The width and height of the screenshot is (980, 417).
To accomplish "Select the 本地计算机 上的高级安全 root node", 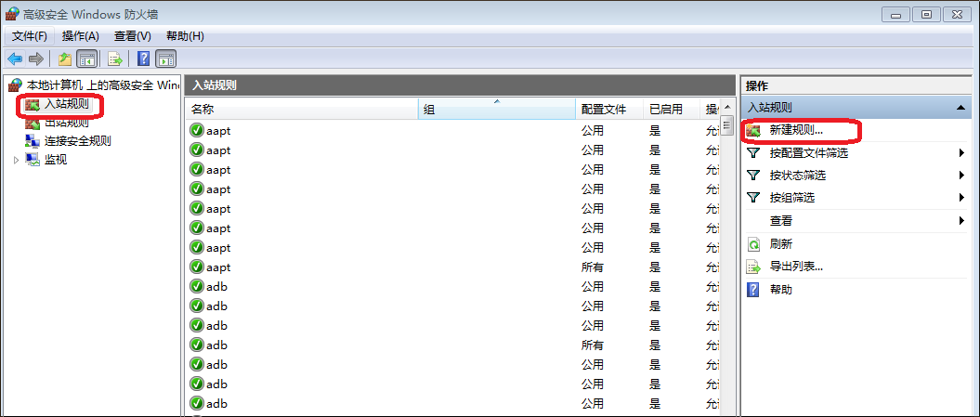I will 94,85.
